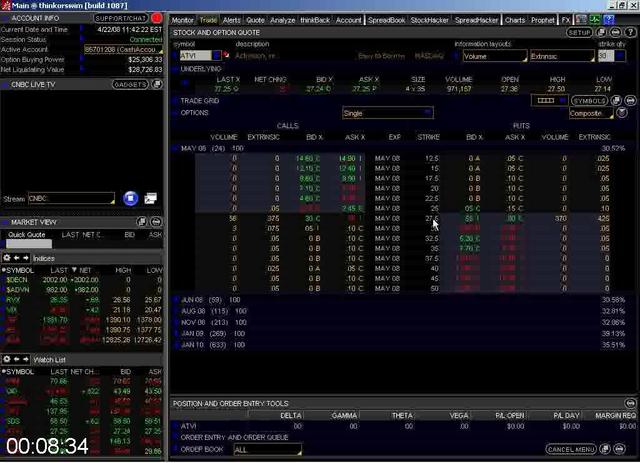
Task: Click the green chart icon in the top toolbar
Action: click(595, 20)
